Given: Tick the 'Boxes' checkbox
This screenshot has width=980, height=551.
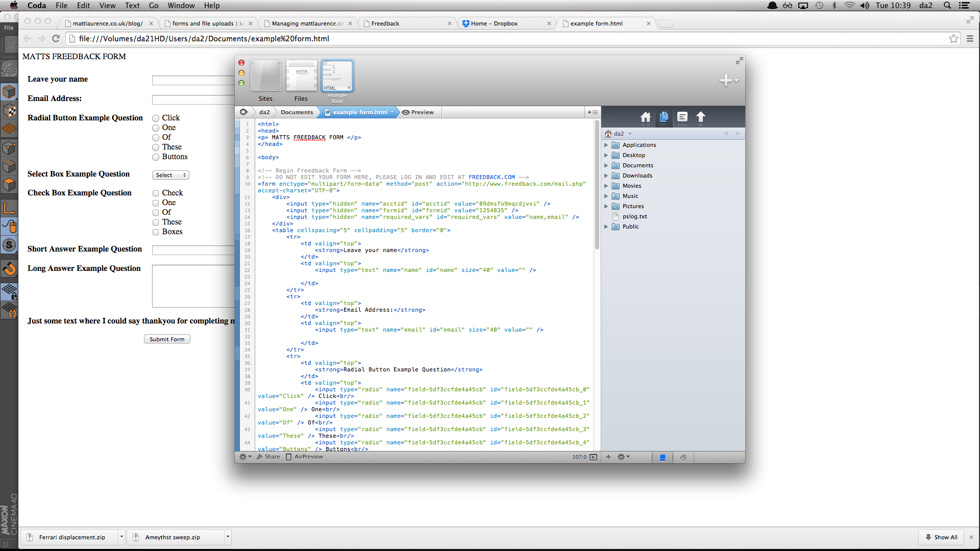Looking at the screenshot, I should coord(156,232).
